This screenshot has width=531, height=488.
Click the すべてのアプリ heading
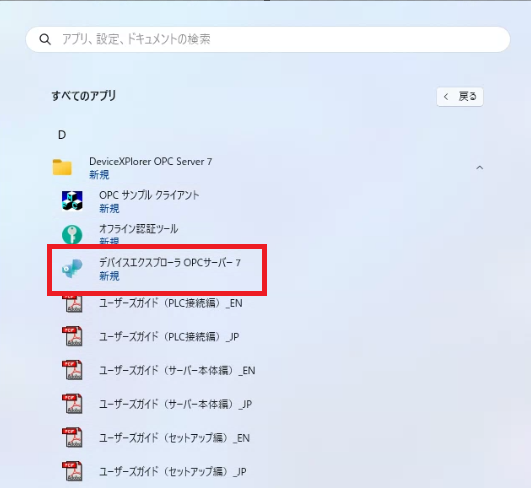click(84, 96)
